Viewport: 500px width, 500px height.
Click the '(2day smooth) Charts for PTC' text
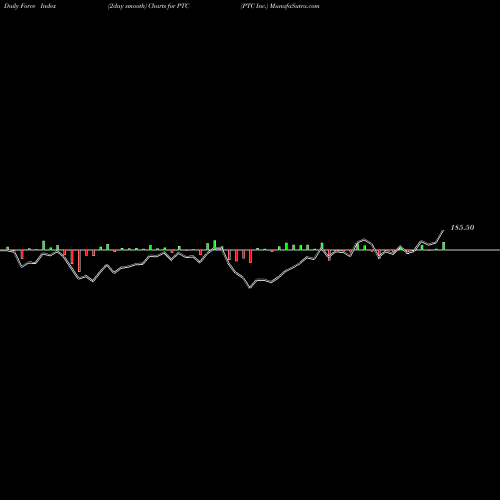coord(148,6)
